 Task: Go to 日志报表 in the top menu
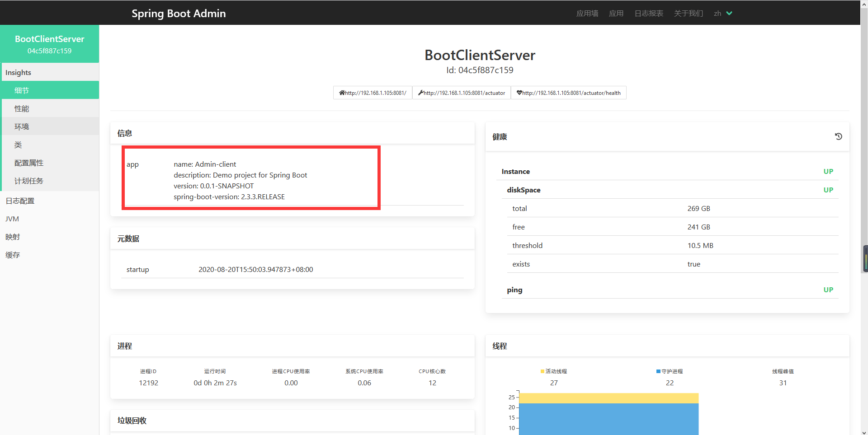tap(648, 14)
